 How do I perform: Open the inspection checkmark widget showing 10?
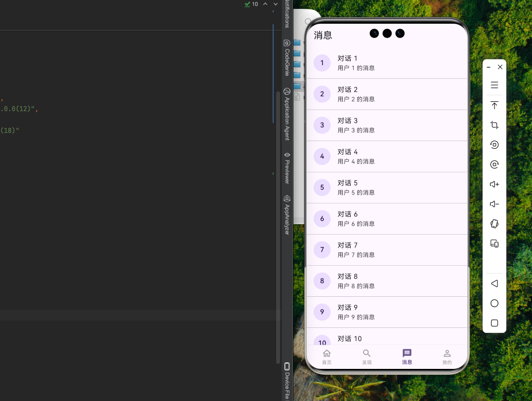[251, 4]
